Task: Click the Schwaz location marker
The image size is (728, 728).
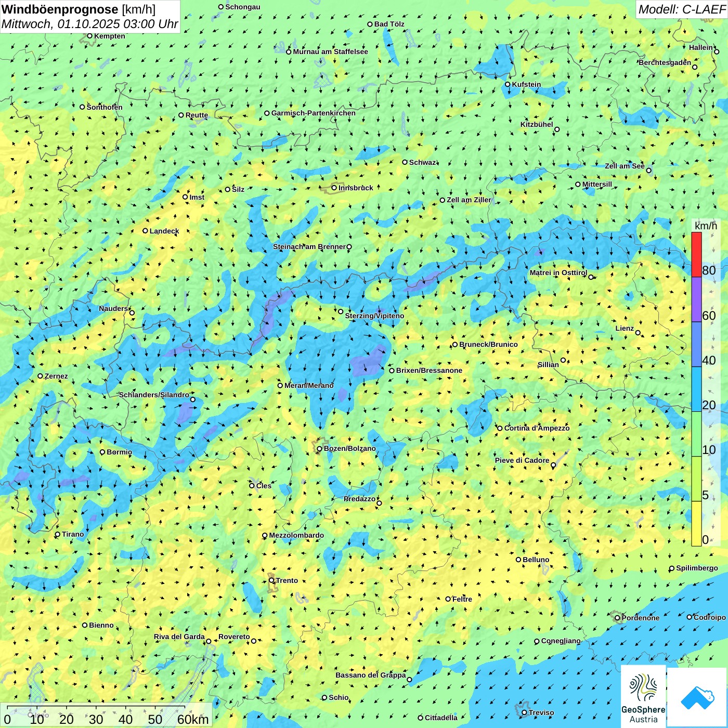Action: 405,162
